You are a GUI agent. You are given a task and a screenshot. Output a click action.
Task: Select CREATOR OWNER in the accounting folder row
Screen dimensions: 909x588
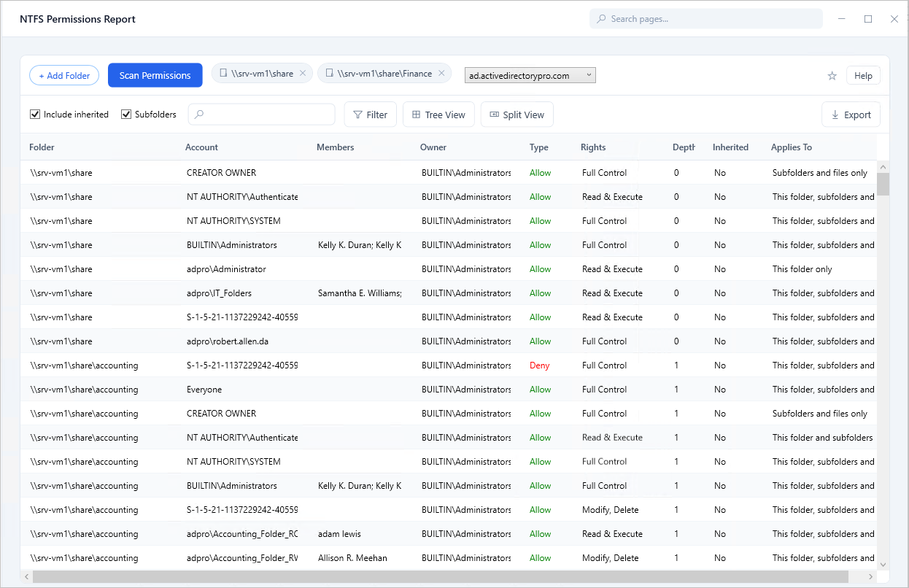pos(221,414)
